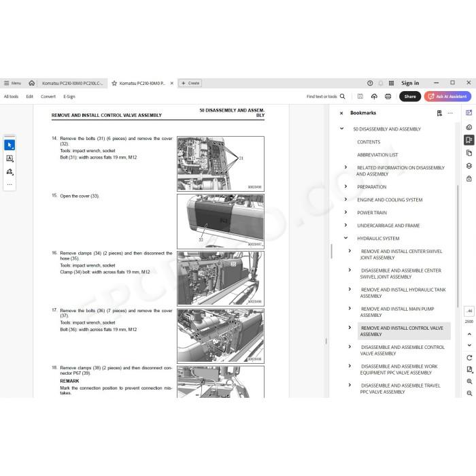Click the current page number box
The image size is (476, 476).
(469, 311)
